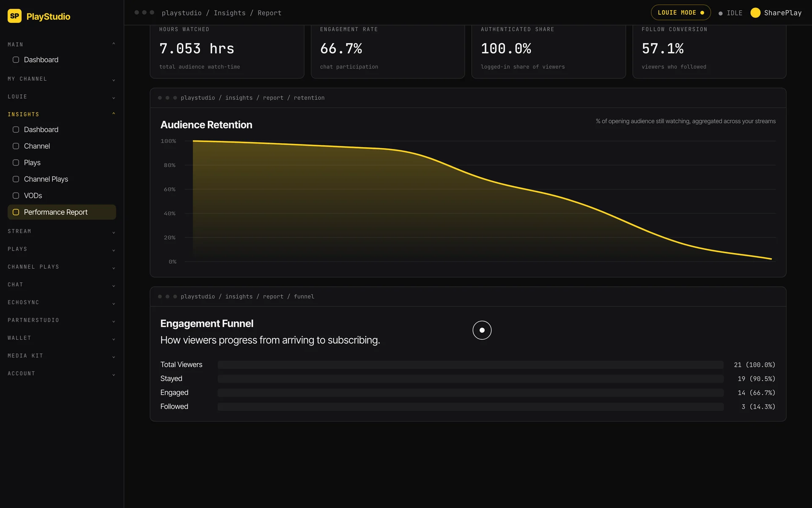Click the yellow SharePlay avatar circle
Viewport: 812px width, 508px height.
tap(755, 13)
